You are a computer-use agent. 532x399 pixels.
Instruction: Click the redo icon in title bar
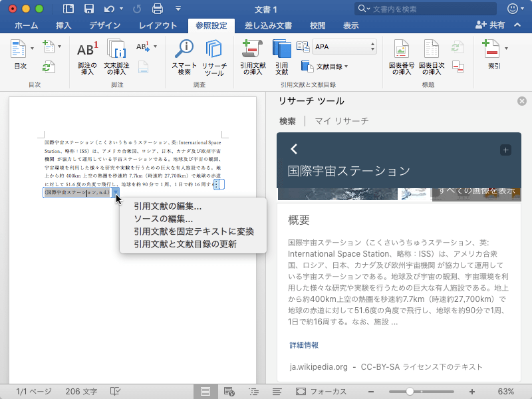(x=137, y=9)
